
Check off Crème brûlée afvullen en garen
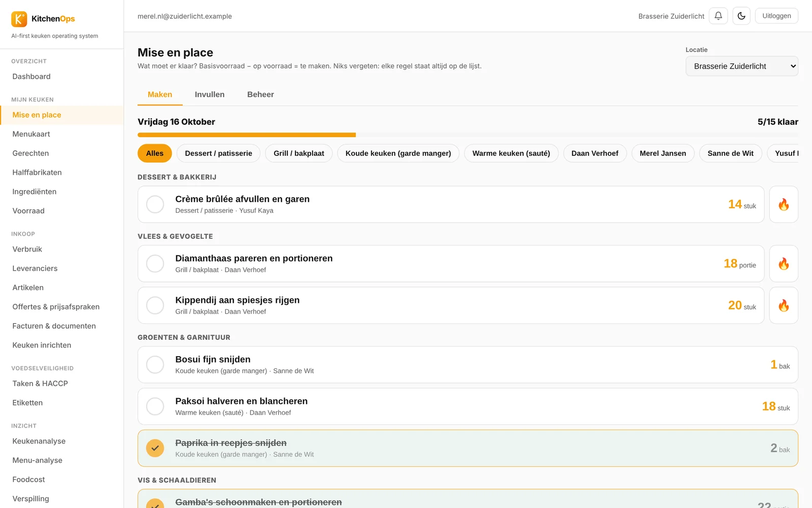point(155,204)
